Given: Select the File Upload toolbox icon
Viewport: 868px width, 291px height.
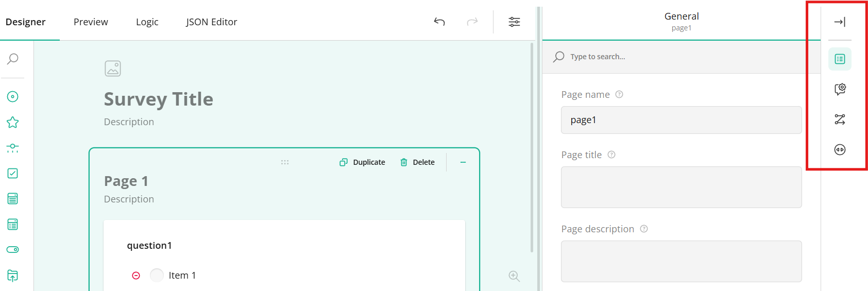Looking at the screenshot, I should pyautogui.click(x=13, y=276).
